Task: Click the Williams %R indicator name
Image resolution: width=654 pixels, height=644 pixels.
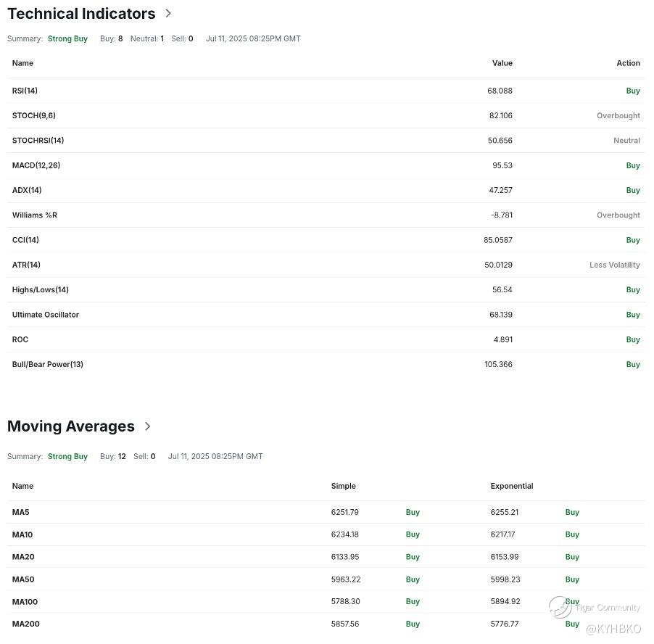Action: [35, 215]
